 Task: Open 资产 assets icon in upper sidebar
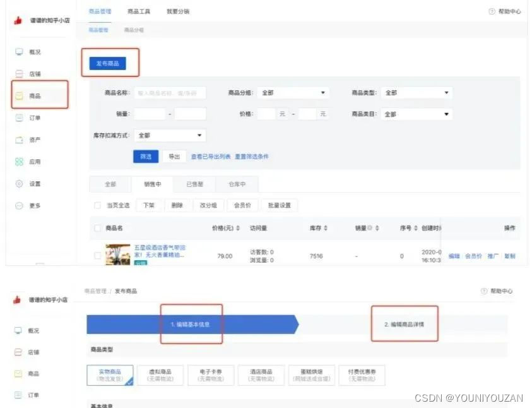tap(20, 140)
